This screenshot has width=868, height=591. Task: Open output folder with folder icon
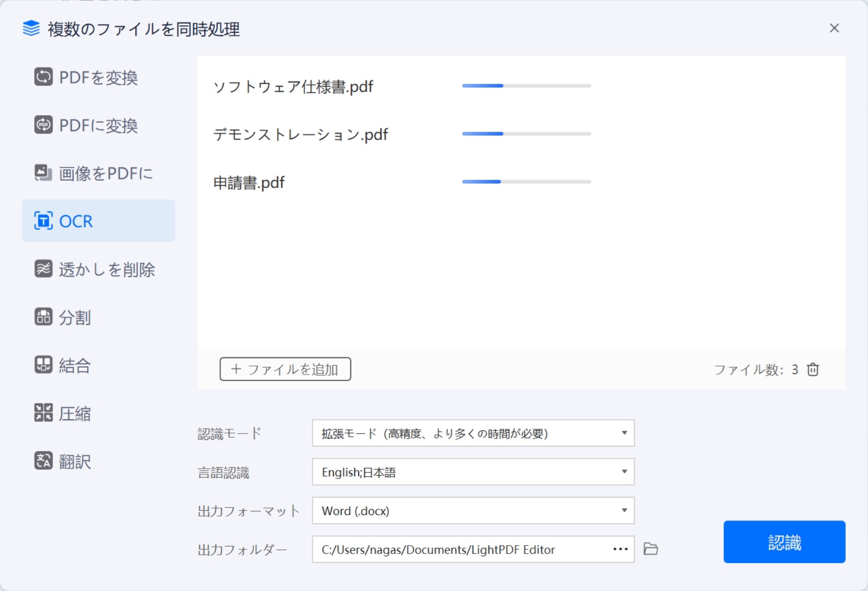point(650,549)
